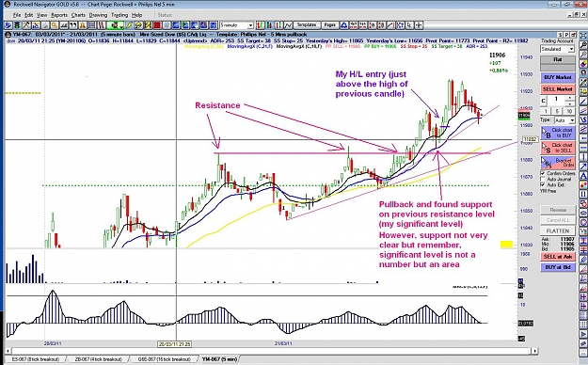Select the YM-067 (5 min) tab
Screen dimensions: 588x365
pos(219,359)
